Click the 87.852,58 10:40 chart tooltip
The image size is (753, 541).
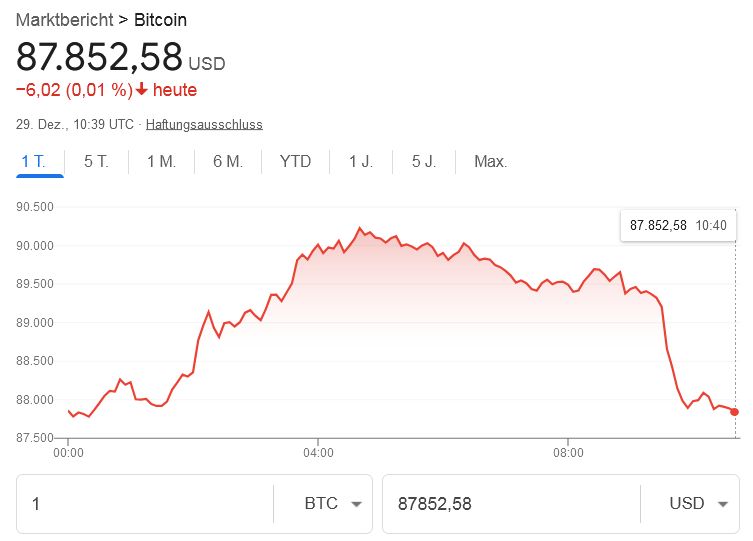[x=678, y=225]
